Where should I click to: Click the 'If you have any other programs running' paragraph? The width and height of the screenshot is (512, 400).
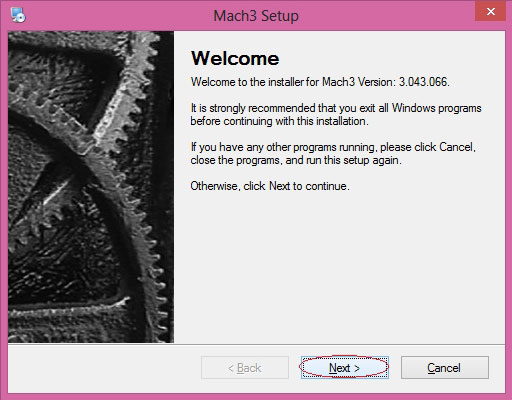tap(333, 153)
